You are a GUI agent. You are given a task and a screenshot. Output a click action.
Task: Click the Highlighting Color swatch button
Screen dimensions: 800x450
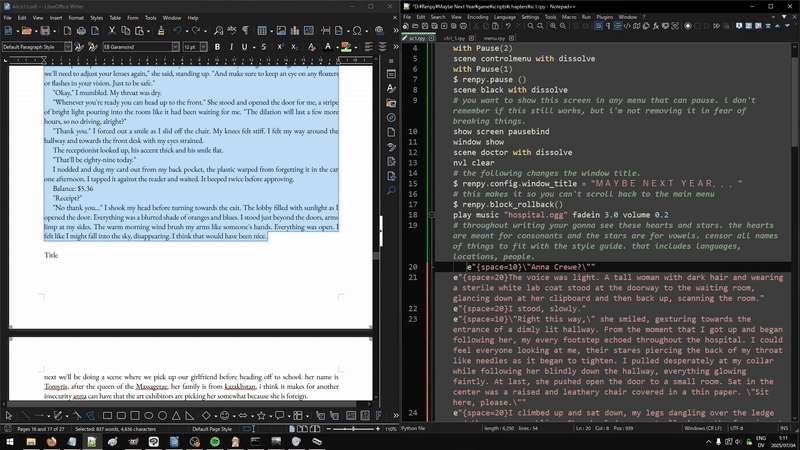(x=346, y=47)
